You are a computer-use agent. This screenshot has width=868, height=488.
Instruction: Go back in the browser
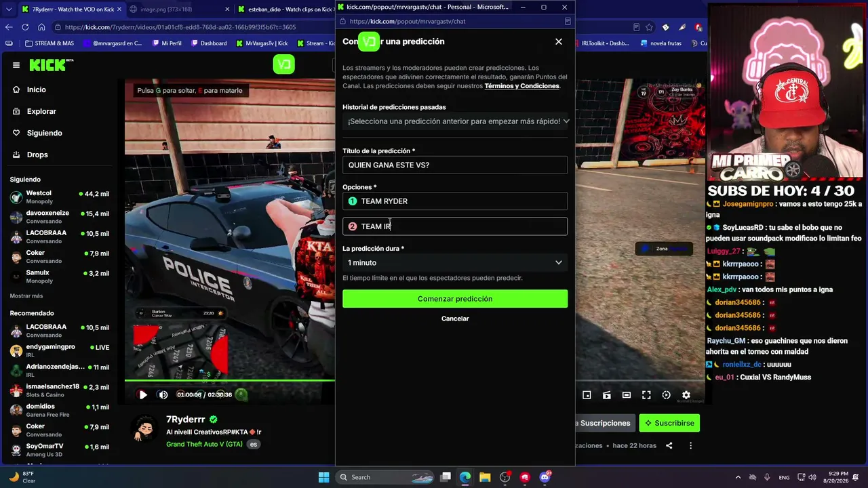[9, 27]
